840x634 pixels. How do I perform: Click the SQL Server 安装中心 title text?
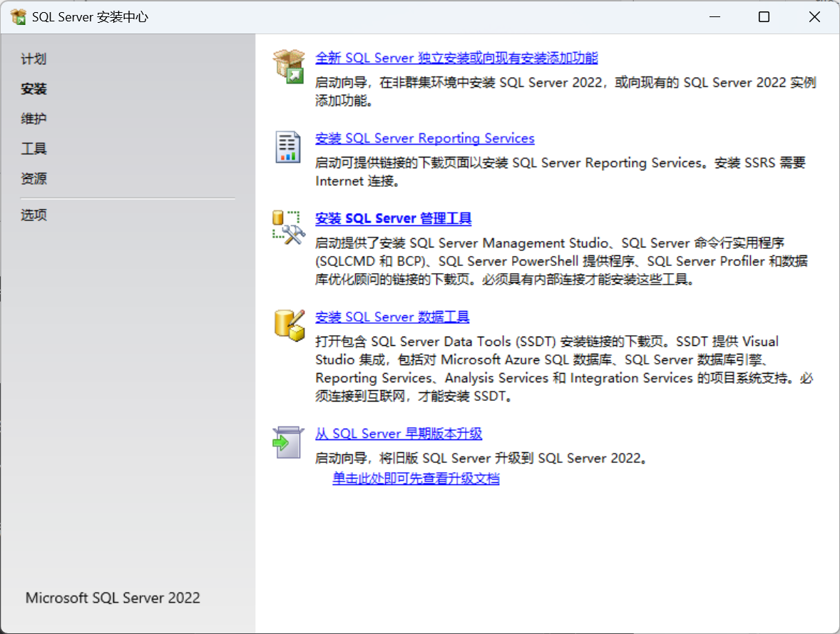[x=90, y=17]
